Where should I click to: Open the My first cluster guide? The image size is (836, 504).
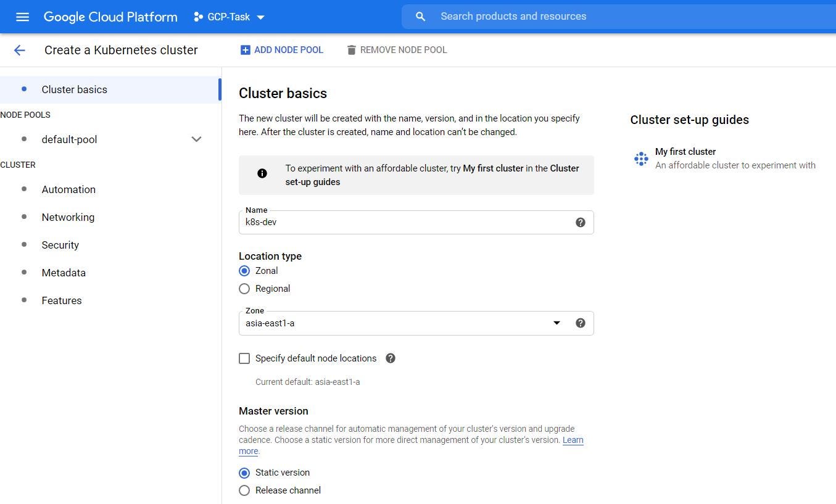click(x=724, y=159)
